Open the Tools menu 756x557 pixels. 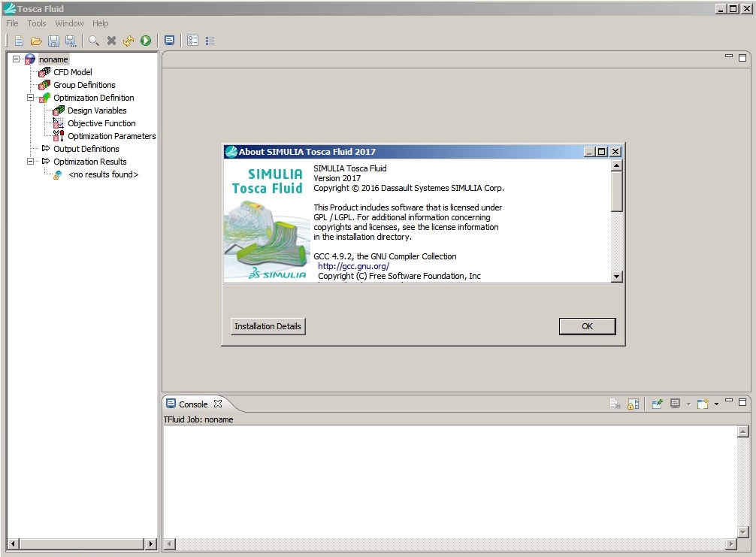coord(37,23)
